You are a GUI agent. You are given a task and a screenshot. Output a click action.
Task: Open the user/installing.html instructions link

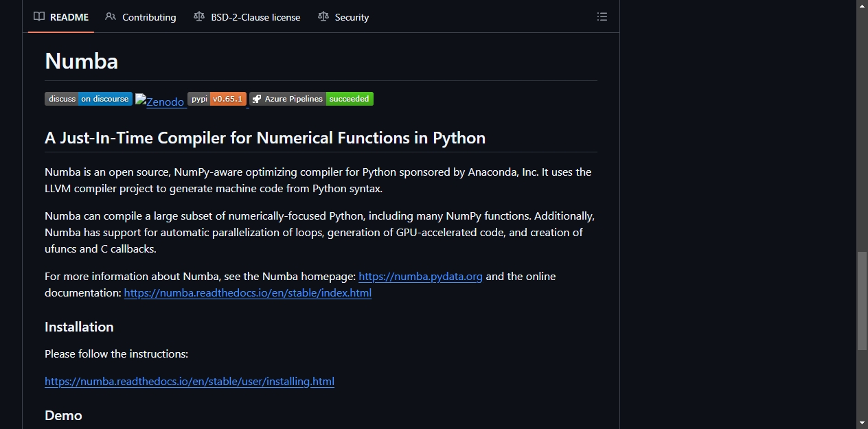(x=190, y=382)
